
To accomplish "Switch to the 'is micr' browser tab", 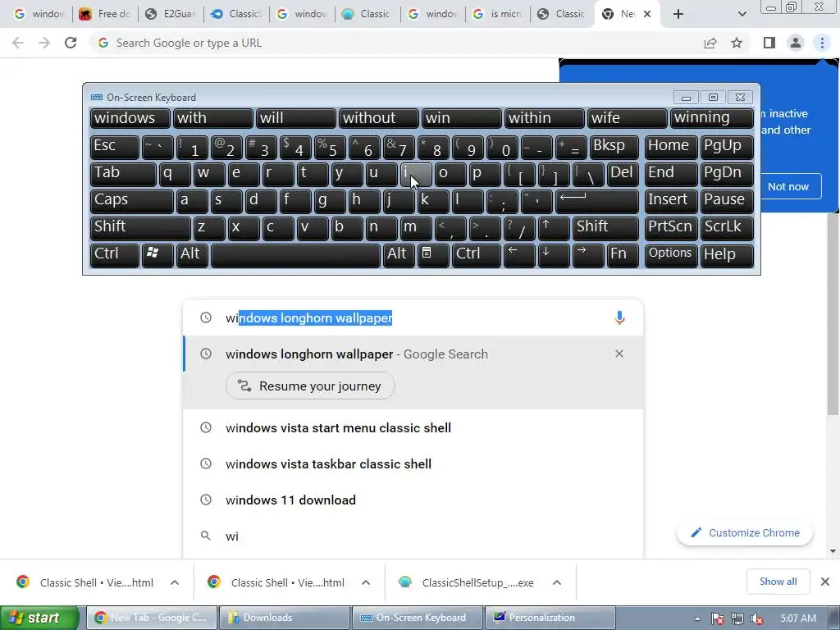I will pos(498,14).
